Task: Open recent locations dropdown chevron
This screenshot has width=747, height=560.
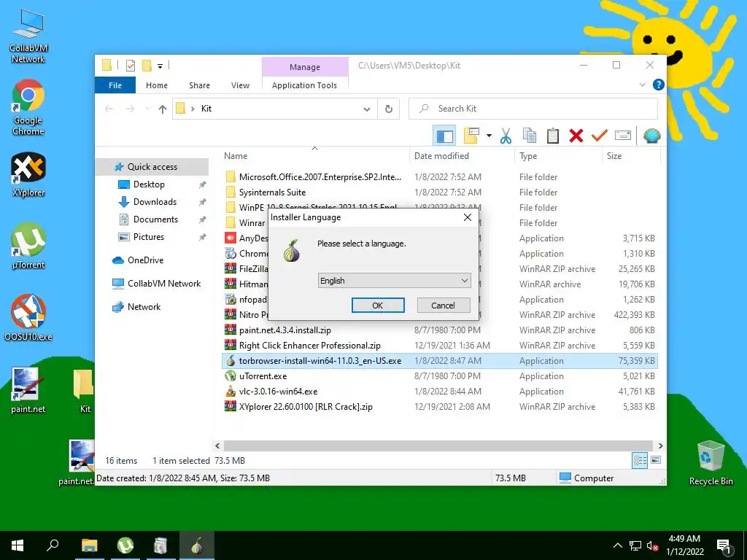Action: click(147, 109)
